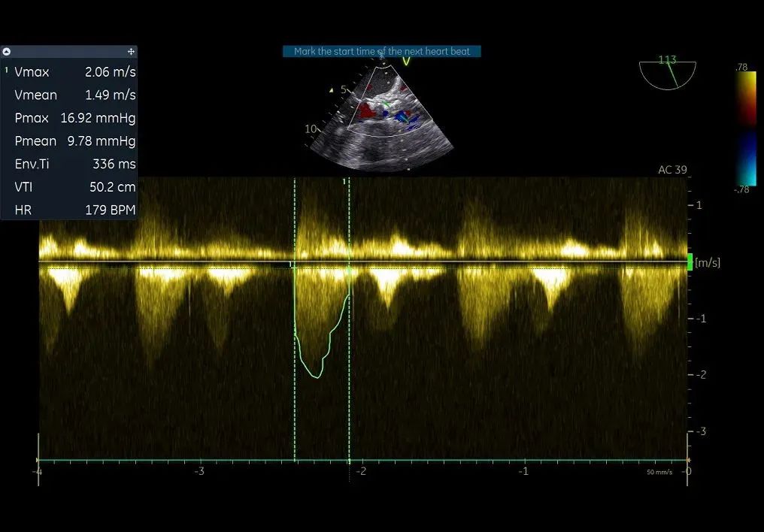Click the green baseline marker at right edge
The image size is (764, 532).
690,261
